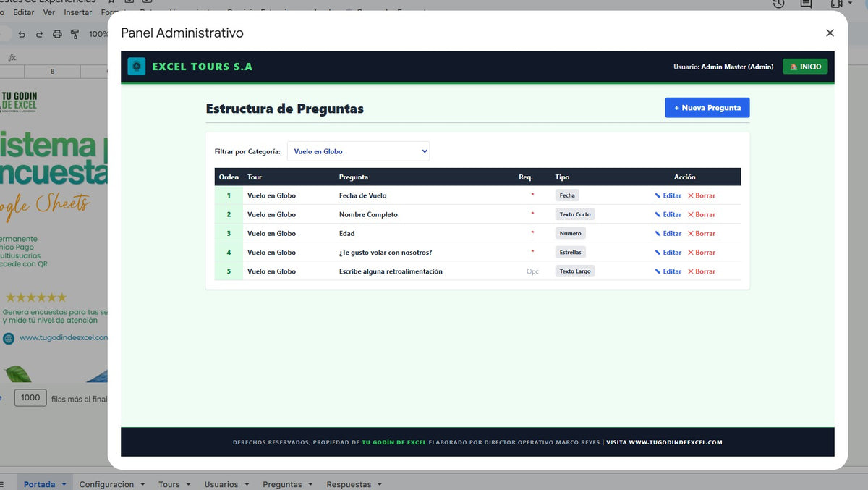Delete the Fecha de Vuelo question

tap(702, 195)
